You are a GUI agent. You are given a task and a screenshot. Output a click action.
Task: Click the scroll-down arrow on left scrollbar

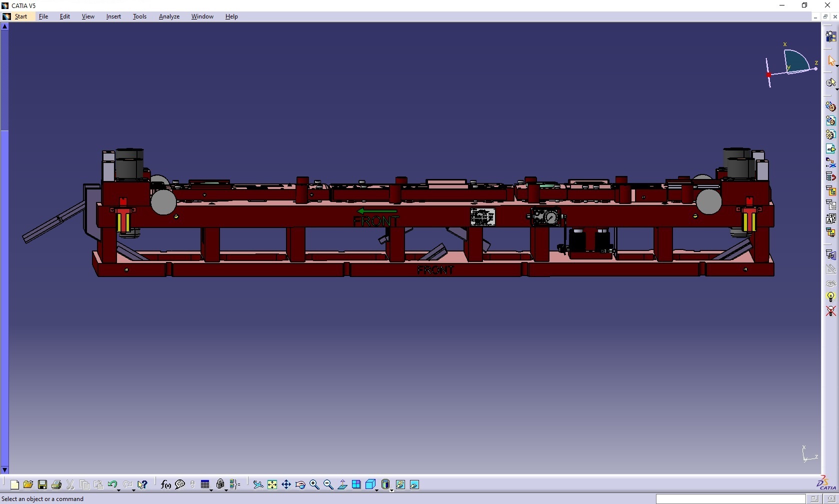click(4, 470)
